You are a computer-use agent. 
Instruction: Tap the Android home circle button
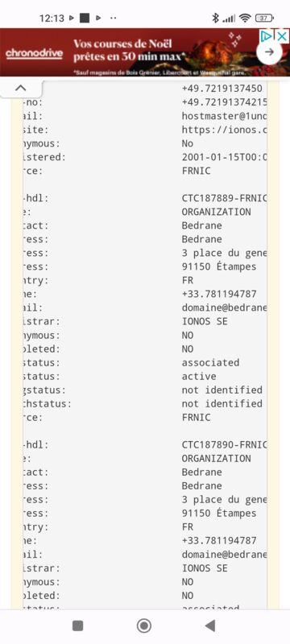coord(144,625)
